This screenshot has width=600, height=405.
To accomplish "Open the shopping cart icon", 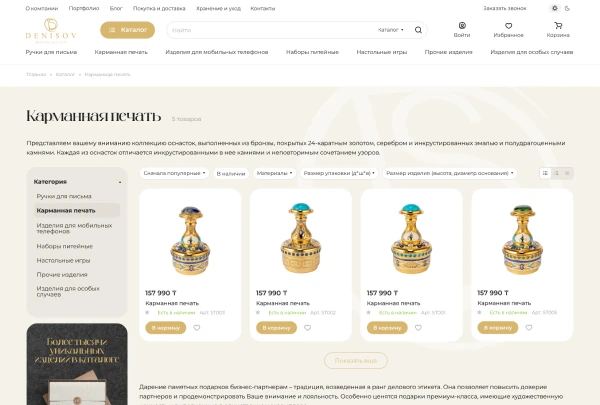I will point(558,26).
